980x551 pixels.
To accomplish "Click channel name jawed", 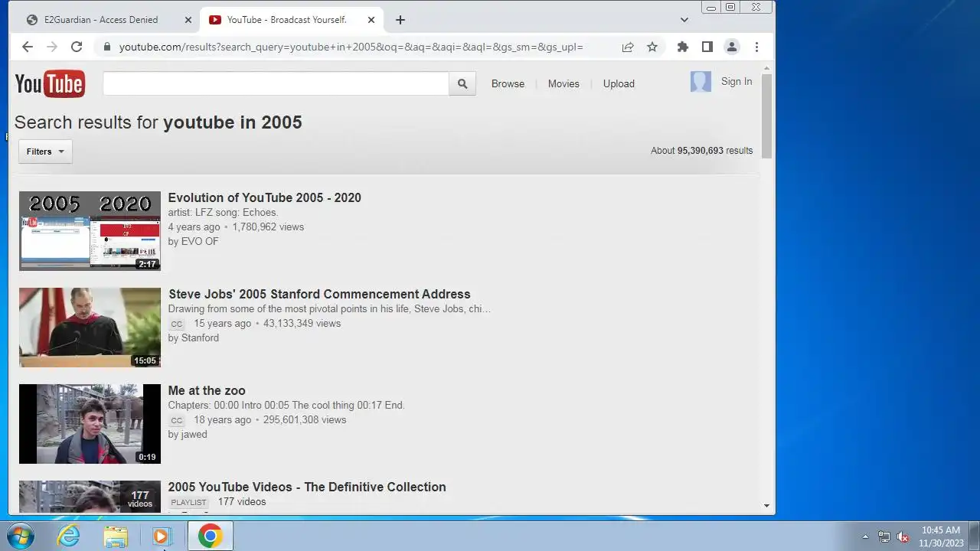I will 194,434.
